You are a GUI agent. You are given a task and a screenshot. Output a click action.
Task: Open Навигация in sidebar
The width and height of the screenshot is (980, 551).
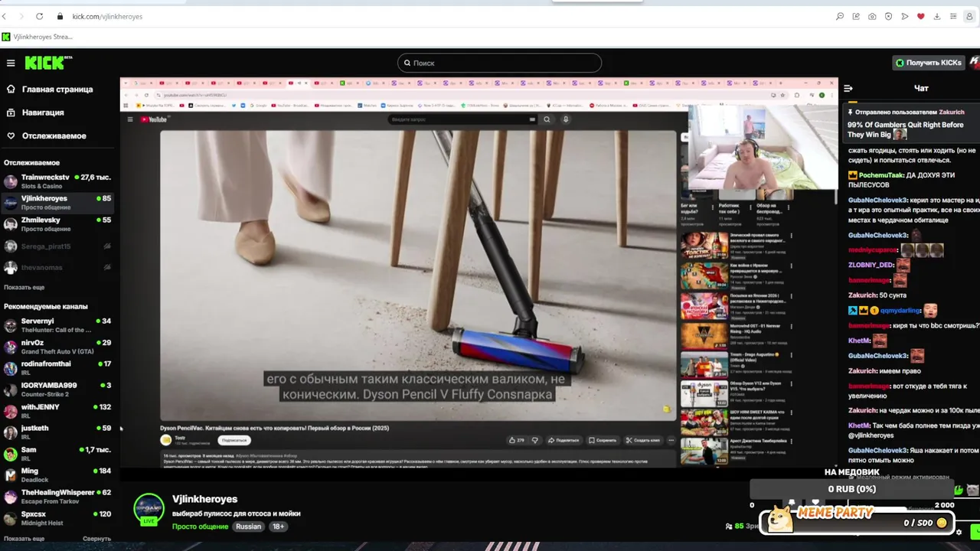43,112
